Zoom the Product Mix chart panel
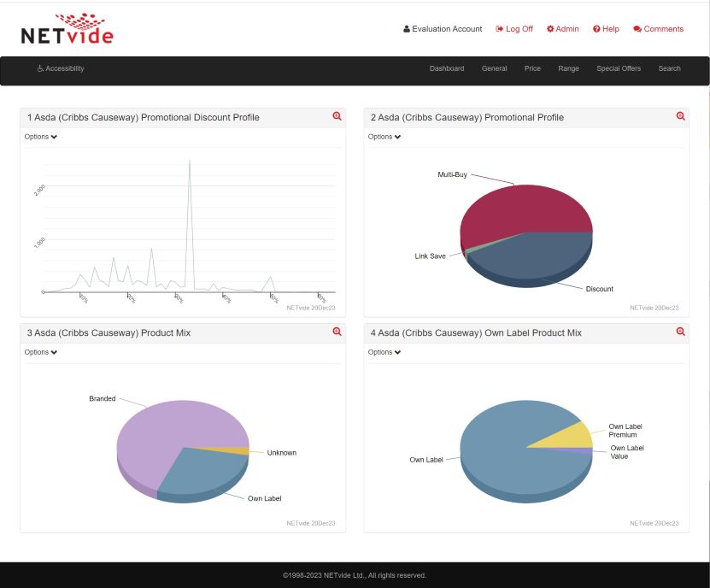This screenshot has height=588, width=710. 337,332
